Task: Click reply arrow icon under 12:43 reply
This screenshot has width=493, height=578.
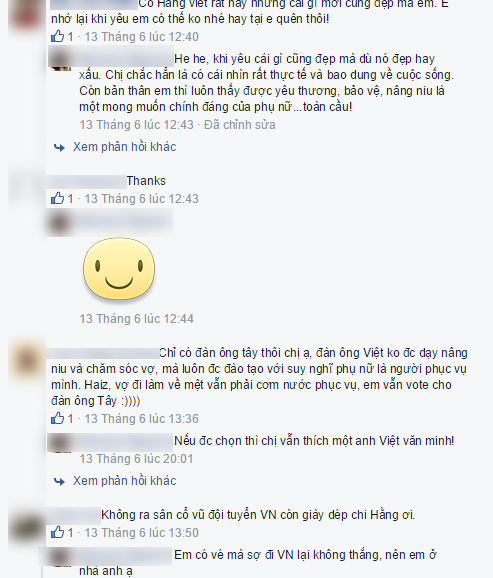Action: (x=59, y=147)
